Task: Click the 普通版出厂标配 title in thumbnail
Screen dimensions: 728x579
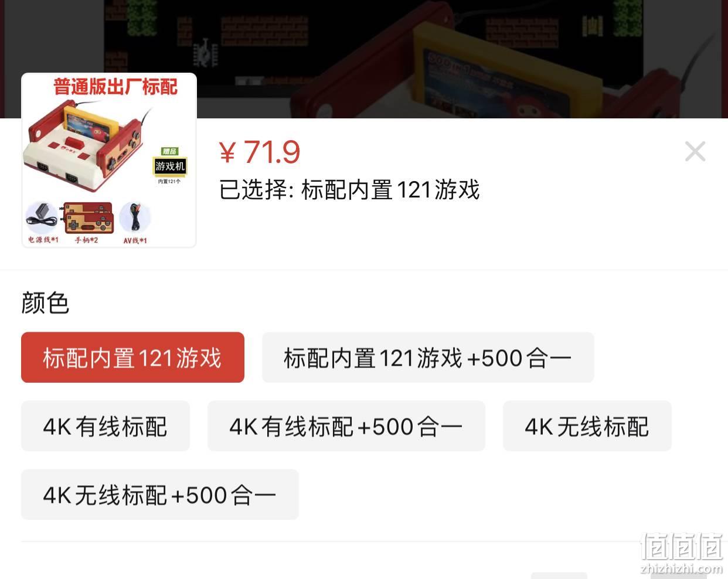Action: coord(115,87)
